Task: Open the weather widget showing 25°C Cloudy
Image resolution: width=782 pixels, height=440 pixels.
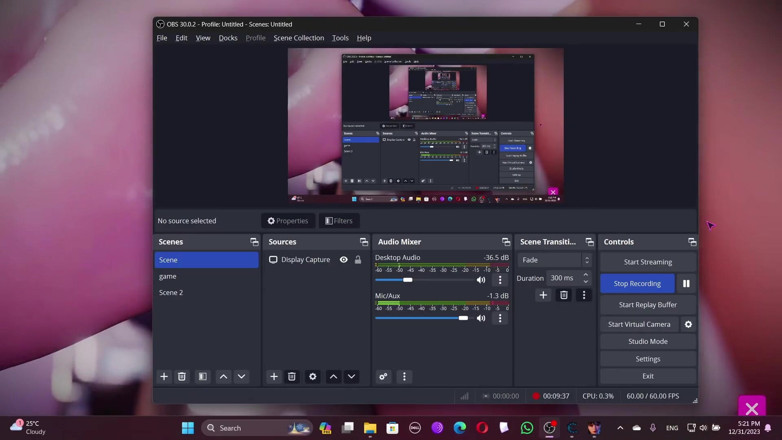Action: pos(28,428)
